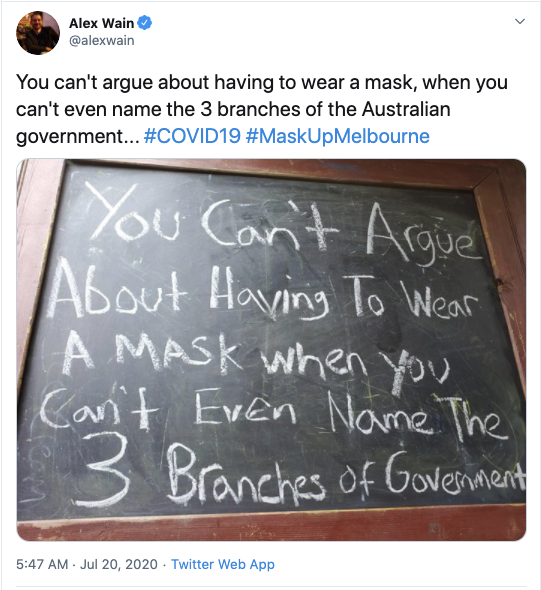Image resolution: width=541 pixels, height=590 pixels.
Task: Click the verified badge next to Alex Wain
Action: click(144, 23)
